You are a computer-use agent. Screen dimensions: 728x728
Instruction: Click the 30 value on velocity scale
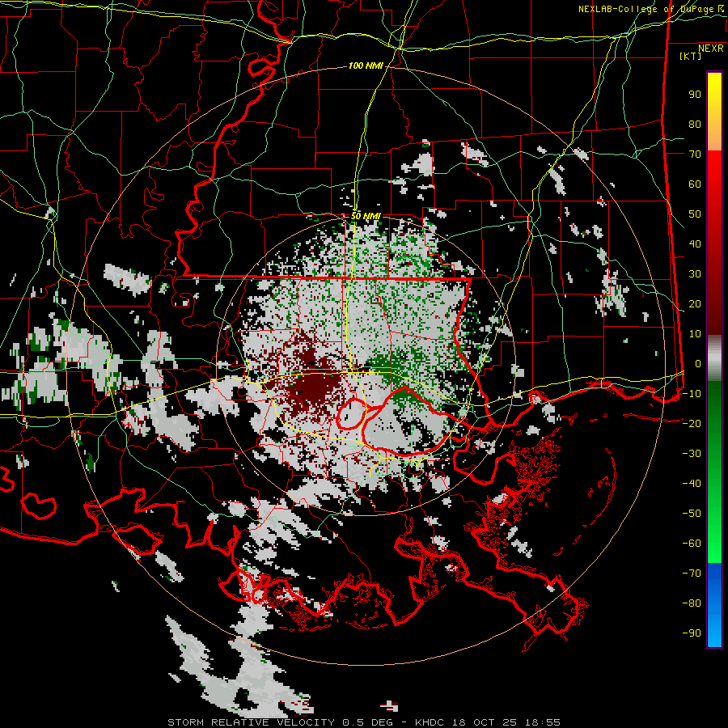695,274
